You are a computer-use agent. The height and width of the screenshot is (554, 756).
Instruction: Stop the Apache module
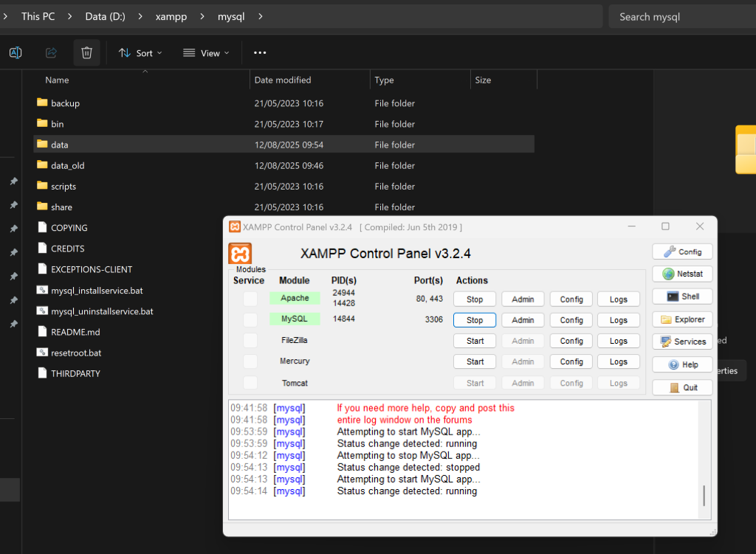point(475,299)
